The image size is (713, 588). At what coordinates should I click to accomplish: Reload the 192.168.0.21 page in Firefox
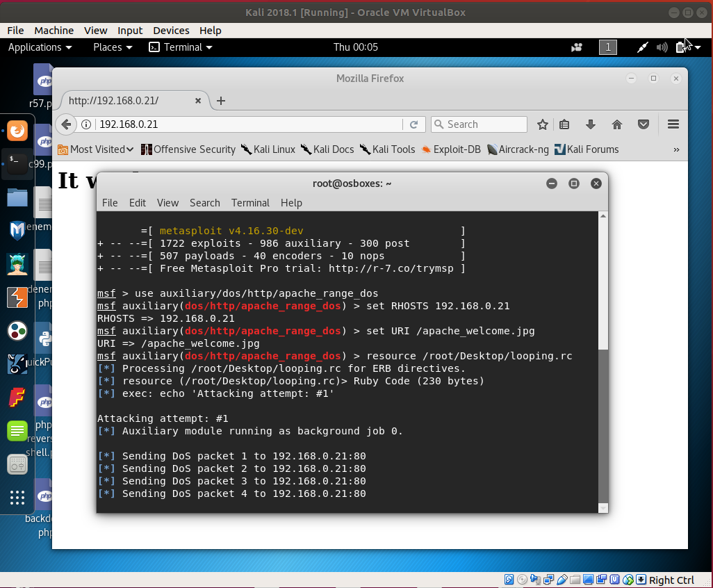click(x=413, y=124)
